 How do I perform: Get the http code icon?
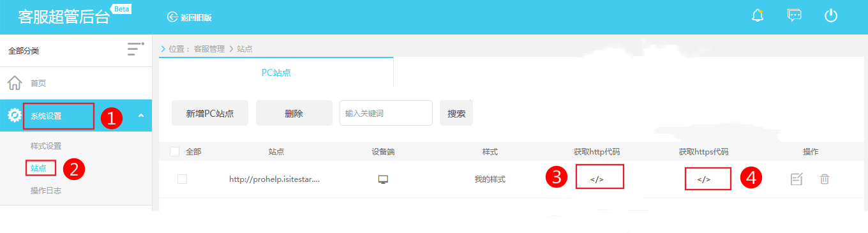pos(597,179)
